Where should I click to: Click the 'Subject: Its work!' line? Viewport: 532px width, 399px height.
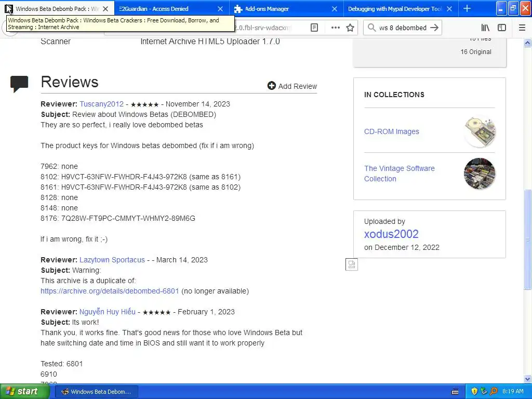(70, 322)
